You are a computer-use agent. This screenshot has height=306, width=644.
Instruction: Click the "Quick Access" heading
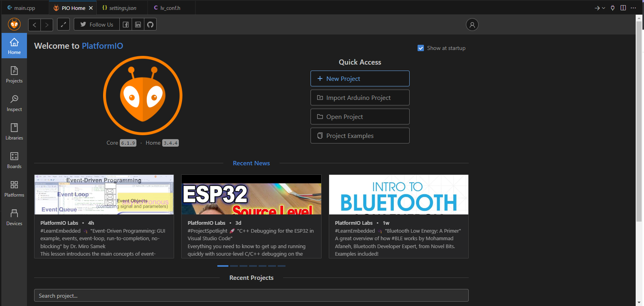click(x=360, y=62)
